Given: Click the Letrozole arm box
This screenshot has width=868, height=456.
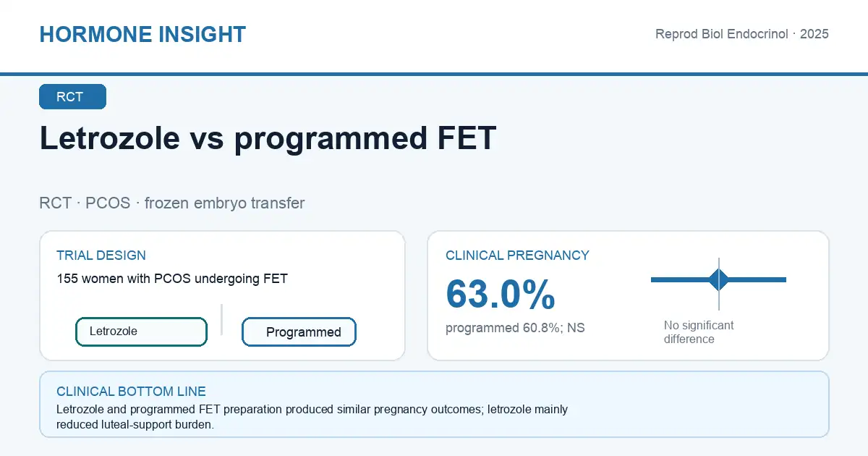Looking at the screenshot, I should coord(141,332).
